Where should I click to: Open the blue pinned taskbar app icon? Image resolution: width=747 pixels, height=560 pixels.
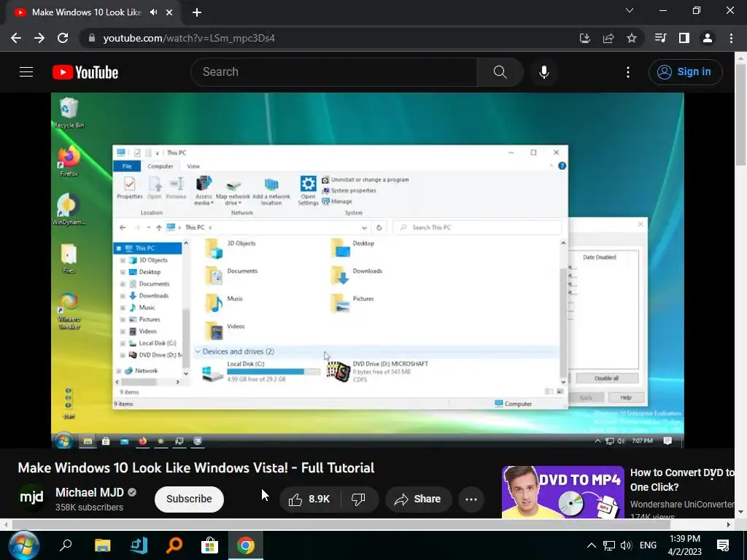click(139, 545)
